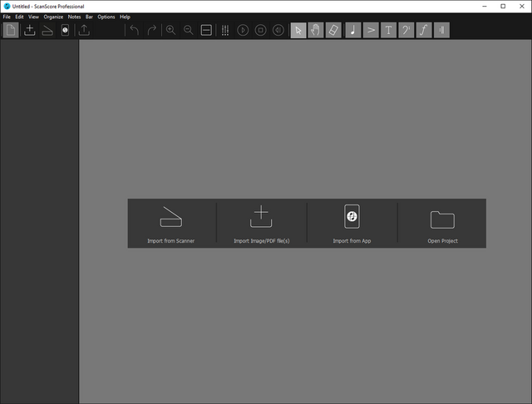Close the ScanScore window
Viewport: 532px width, 404px height.
(522, 6)
